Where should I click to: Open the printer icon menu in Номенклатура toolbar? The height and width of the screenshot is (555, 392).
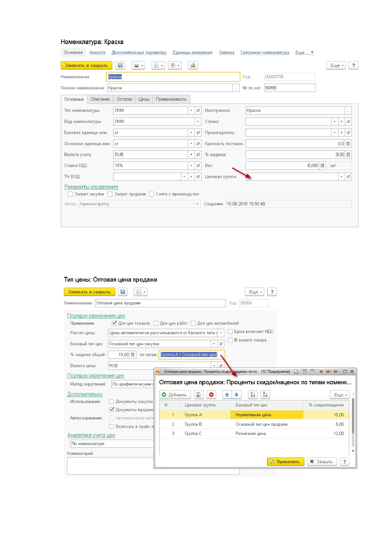pos(138,65)
